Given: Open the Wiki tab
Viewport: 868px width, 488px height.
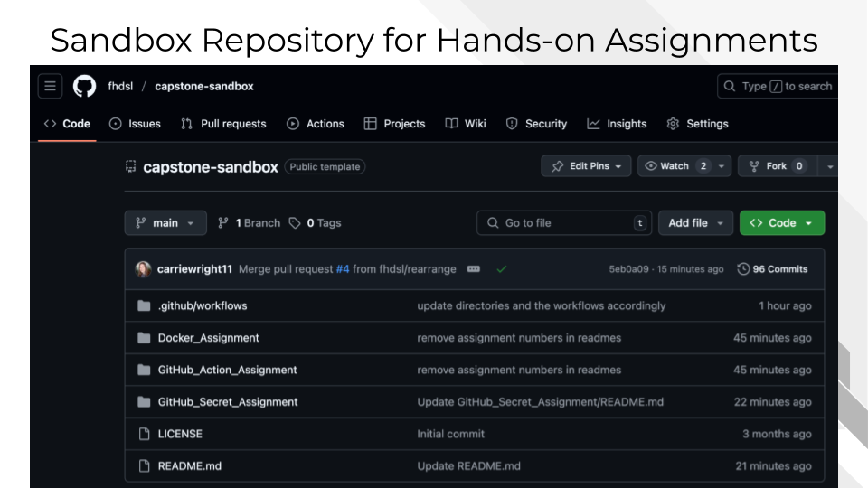Looking at the screenshot, I should point(466,124).
